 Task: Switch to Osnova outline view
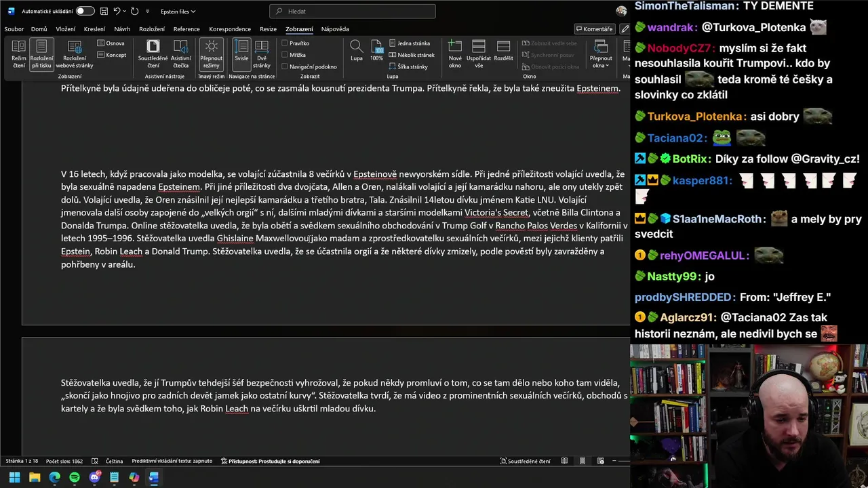coord(111,43)
